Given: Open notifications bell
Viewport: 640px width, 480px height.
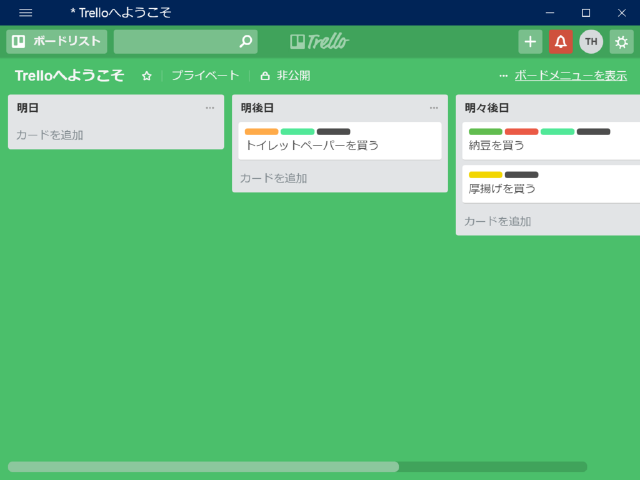Looking at the screenshot, I should tap(560, 41).
